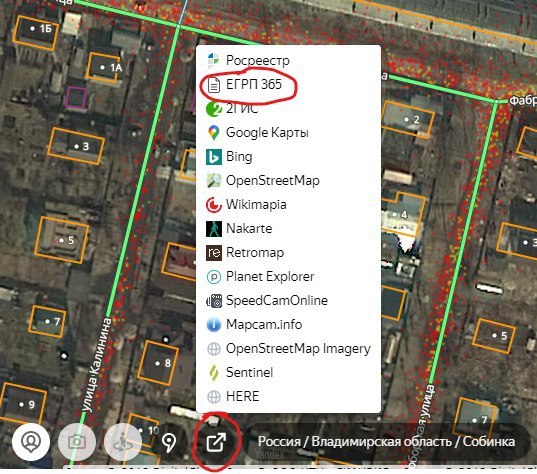Click the globe icon beside OpenStreetMap Imagery
537x474 pixels.
(x=214, y=349)
